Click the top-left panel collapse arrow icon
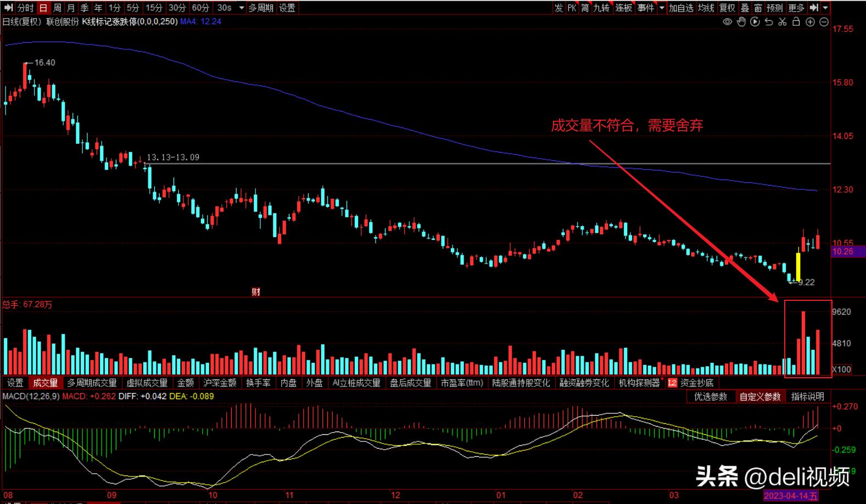The image size is (866, 504). click(x=8, y=8)
